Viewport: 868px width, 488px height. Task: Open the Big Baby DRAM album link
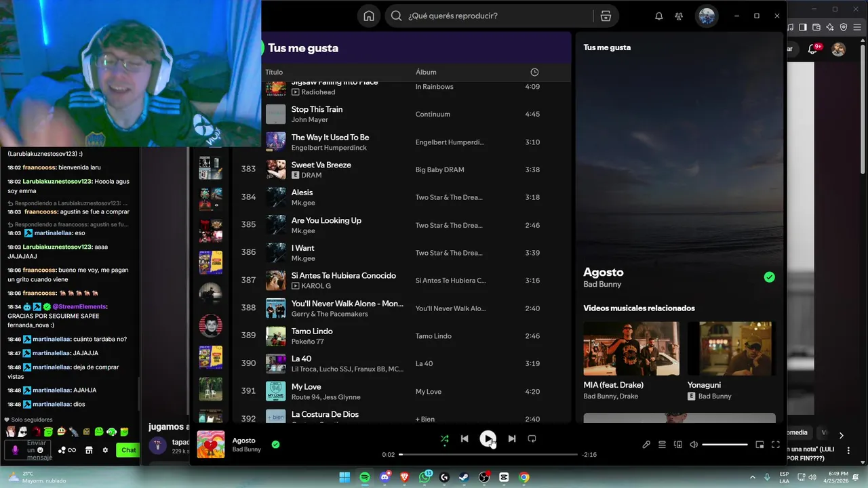click(439, 170)
